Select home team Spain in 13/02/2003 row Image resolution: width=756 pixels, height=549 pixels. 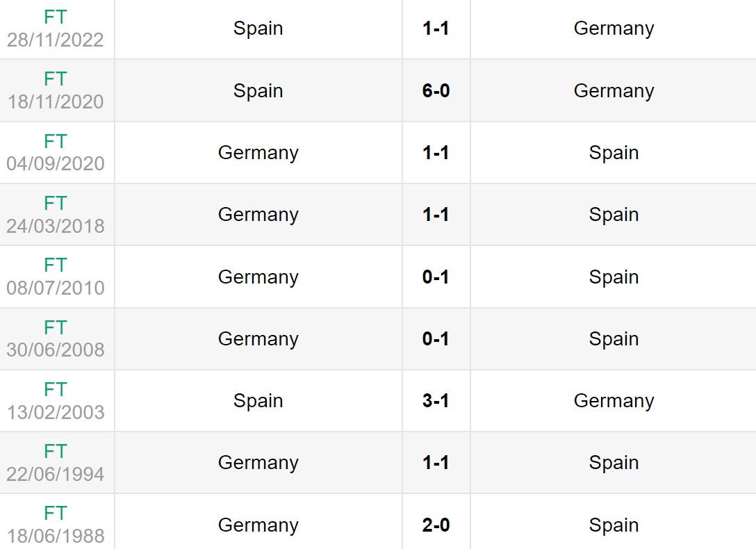pyautogui.click(x=258, y=401)
